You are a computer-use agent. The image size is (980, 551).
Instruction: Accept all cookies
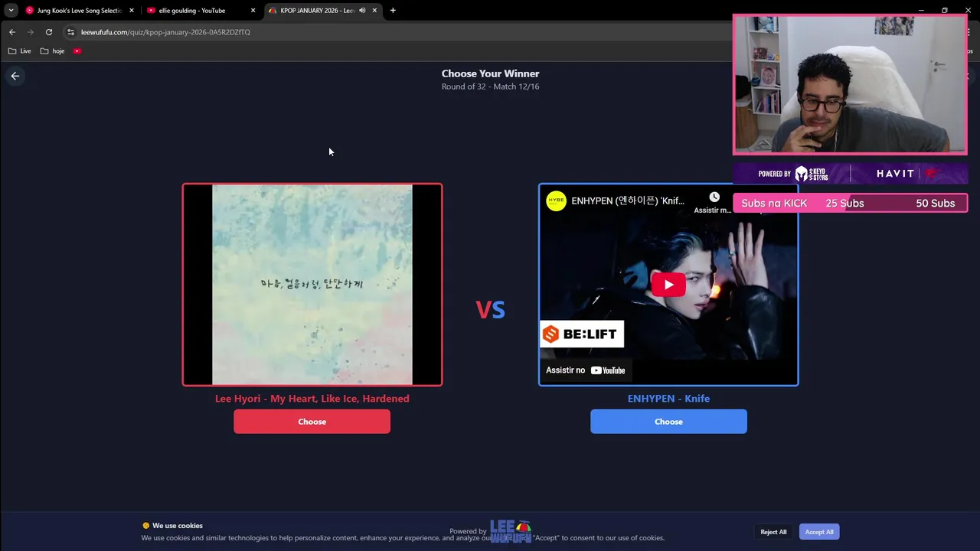tap(819, 532)
